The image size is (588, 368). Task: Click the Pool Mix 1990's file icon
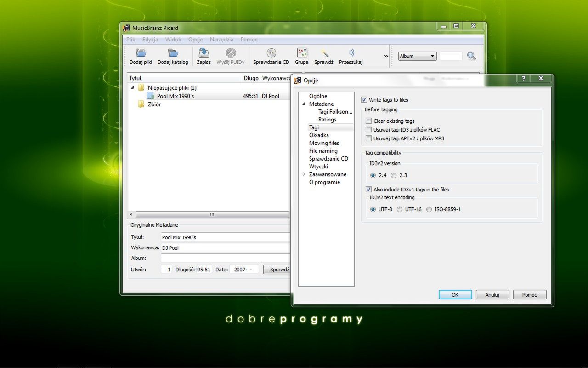tap(150, 96)
